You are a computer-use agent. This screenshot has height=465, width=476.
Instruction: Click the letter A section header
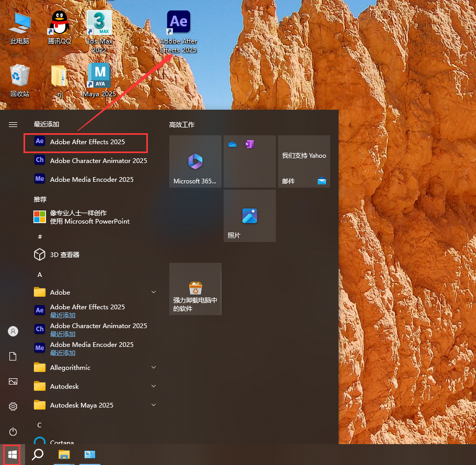tap(40, 275)
